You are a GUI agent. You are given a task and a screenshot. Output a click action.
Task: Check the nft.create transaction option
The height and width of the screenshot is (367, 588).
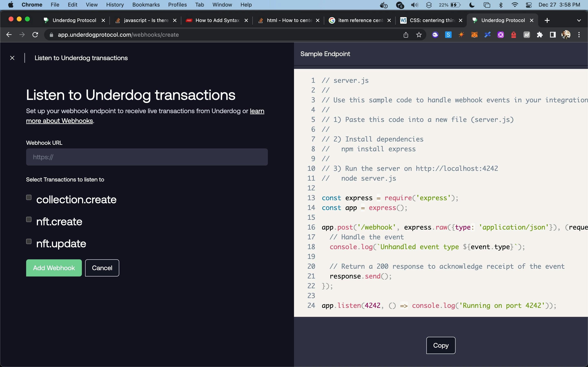point(29,219)
